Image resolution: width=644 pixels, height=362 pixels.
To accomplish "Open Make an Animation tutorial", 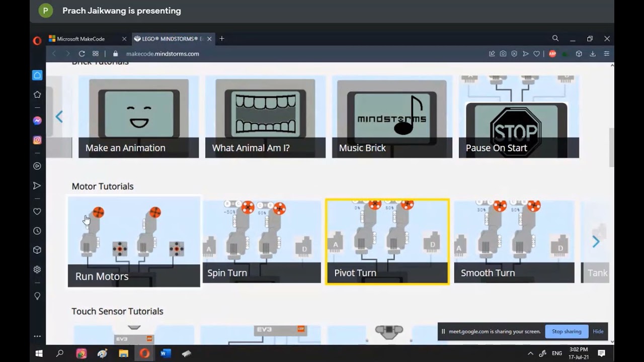I will pos(139,117).
